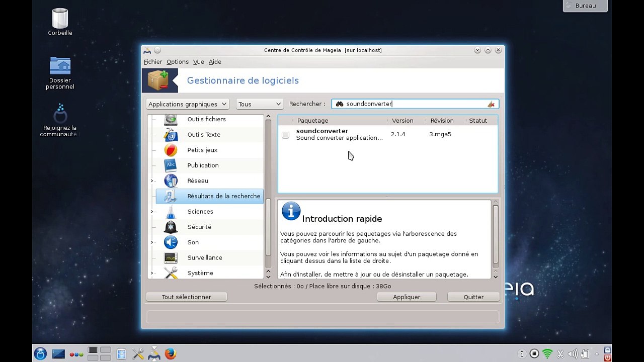Screen dimensions: 644x362
Task: Click the binoculars search icon
Action: 340,104
